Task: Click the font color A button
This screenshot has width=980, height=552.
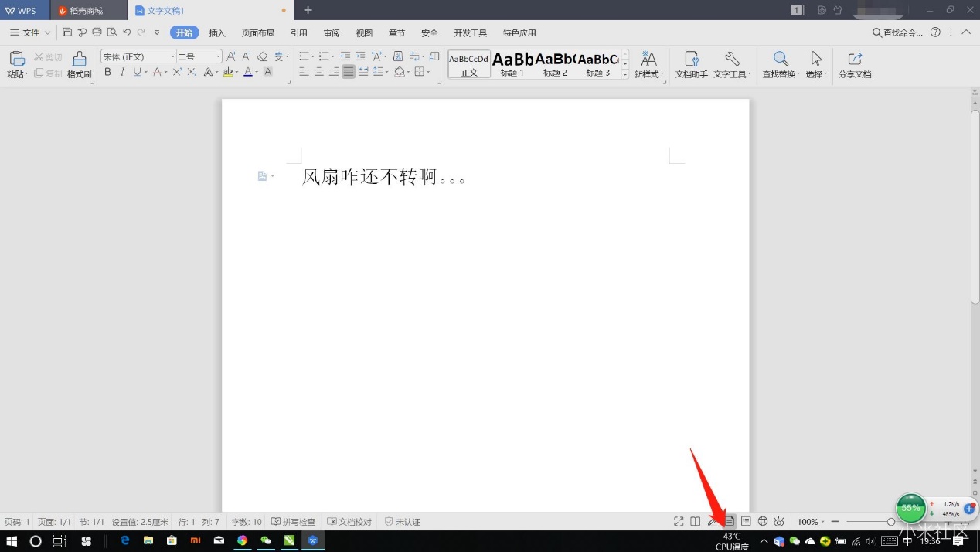Action: coord(247,72)
